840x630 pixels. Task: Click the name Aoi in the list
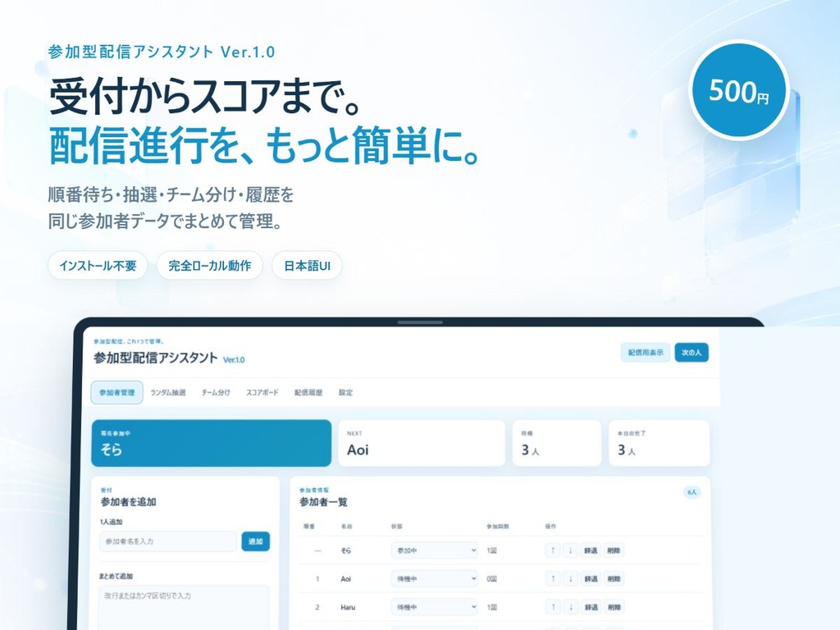[x=346, y=578]
